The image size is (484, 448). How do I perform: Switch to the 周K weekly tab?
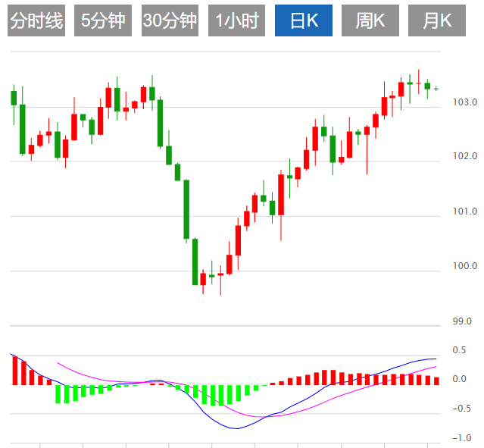click(x=370, y=20)
